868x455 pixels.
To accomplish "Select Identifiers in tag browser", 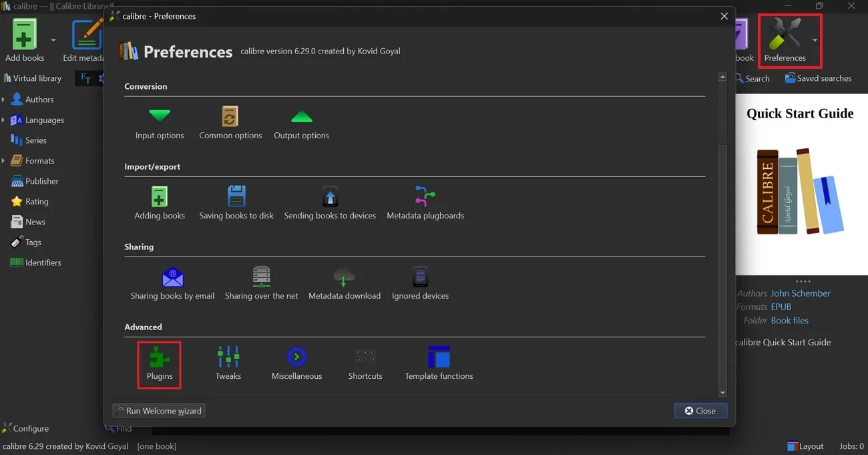I will click(x=35, y=263).
